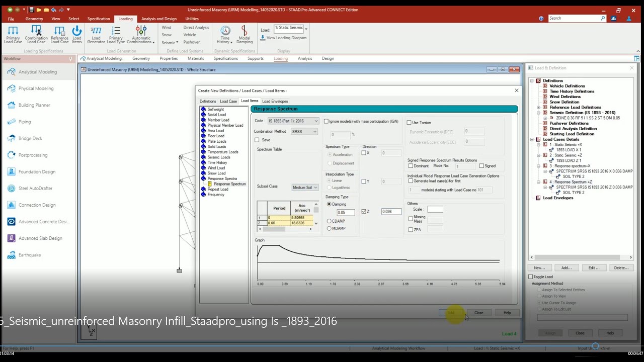This screenshot has width=644, height=362.
Task: Select Selfweight in the load items list
Action: tap(216, 109)
